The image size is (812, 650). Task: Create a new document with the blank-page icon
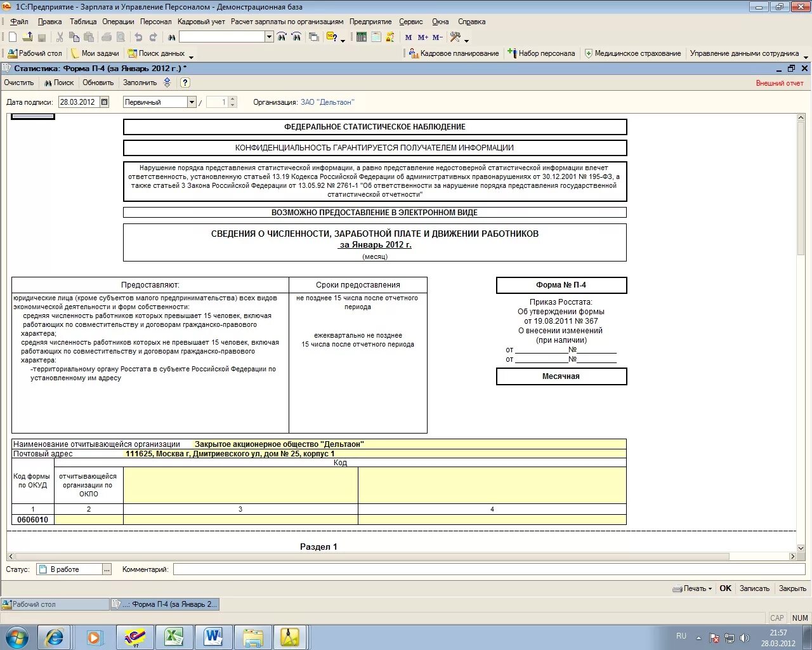(x=13, y=37)
